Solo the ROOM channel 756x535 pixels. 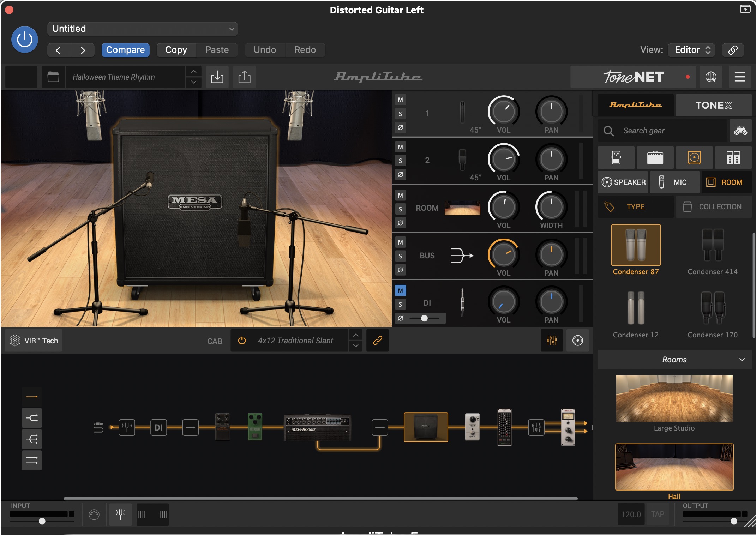(x=400, y=209)
